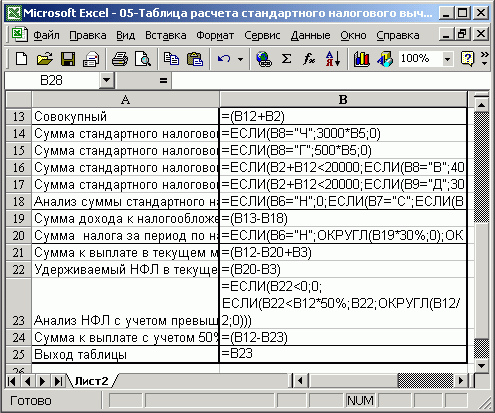Click the Name Box showing B28

pyautogui.click(x=52, y=80)
